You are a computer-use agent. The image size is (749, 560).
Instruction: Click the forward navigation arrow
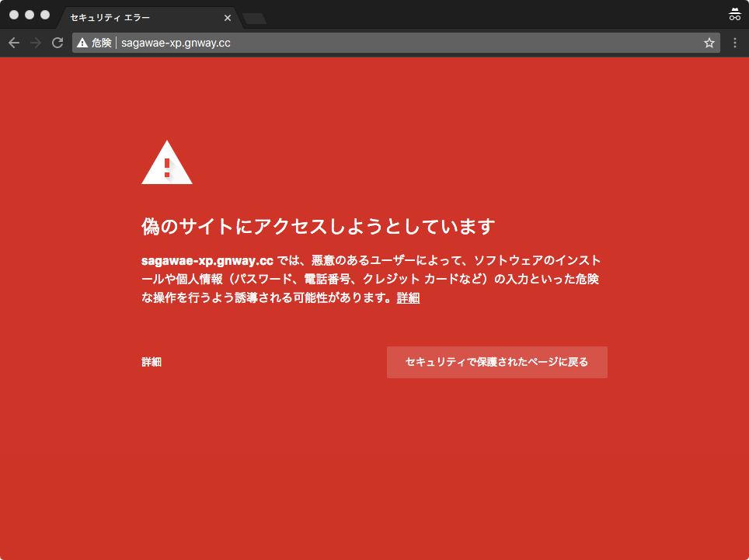click(x=36, y=43)
